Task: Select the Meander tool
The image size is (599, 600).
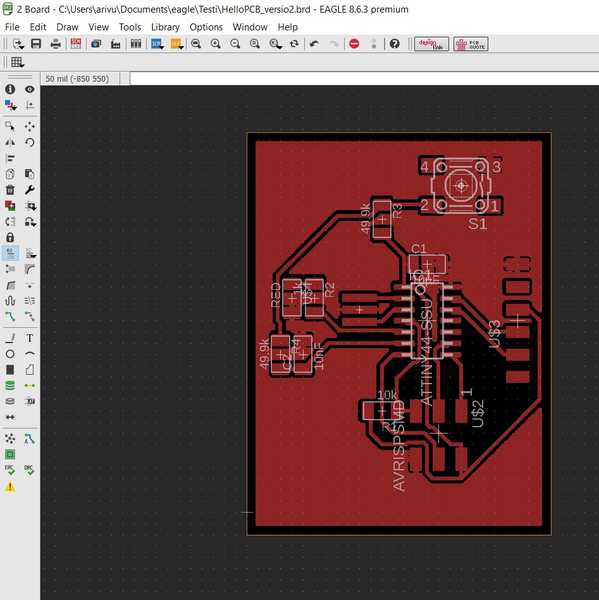Action: [x=10, y=300]
